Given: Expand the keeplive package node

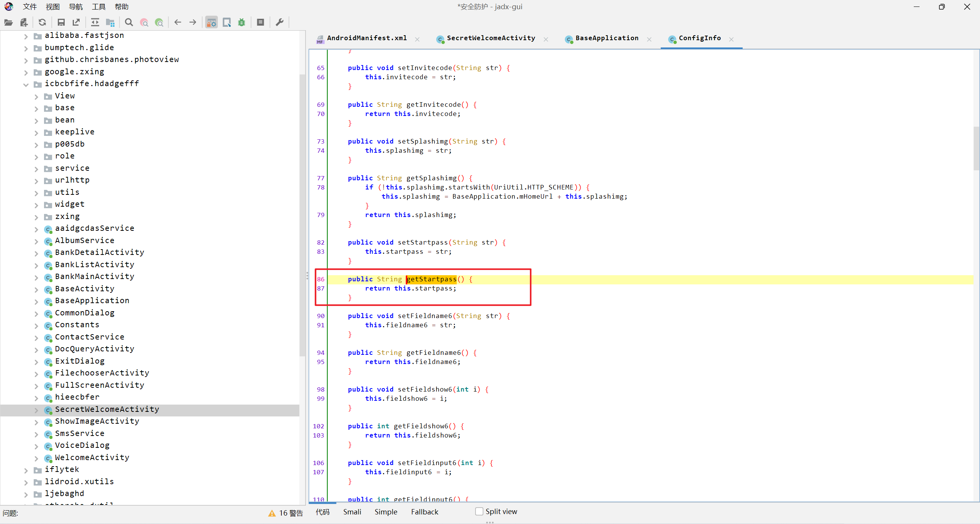Looking at the screenshot, I should [x=36, y=132].
